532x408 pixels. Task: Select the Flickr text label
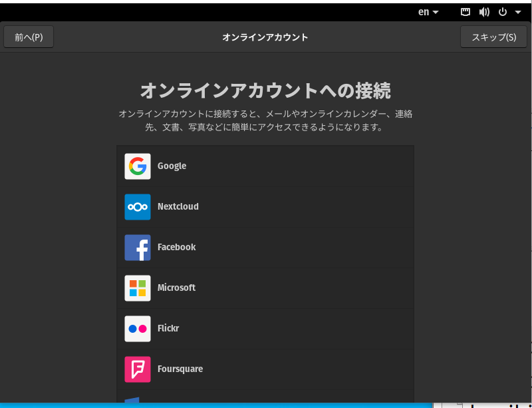click(x=168, y=328)
